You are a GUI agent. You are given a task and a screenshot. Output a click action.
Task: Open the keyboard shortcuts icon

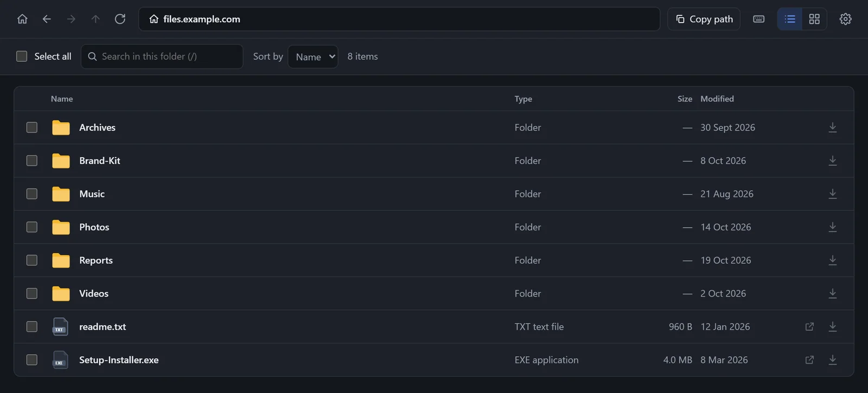759,19
